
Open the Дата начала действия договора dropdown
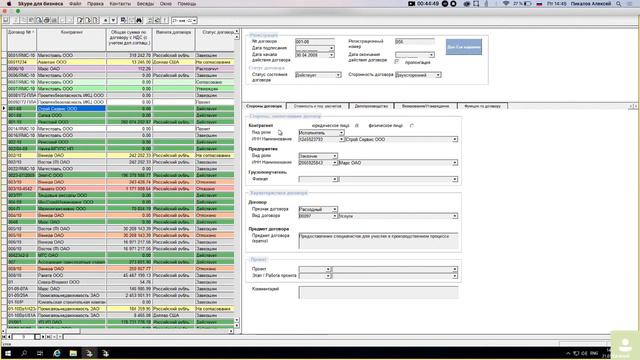pyautogui.click(x=331, y=55)
